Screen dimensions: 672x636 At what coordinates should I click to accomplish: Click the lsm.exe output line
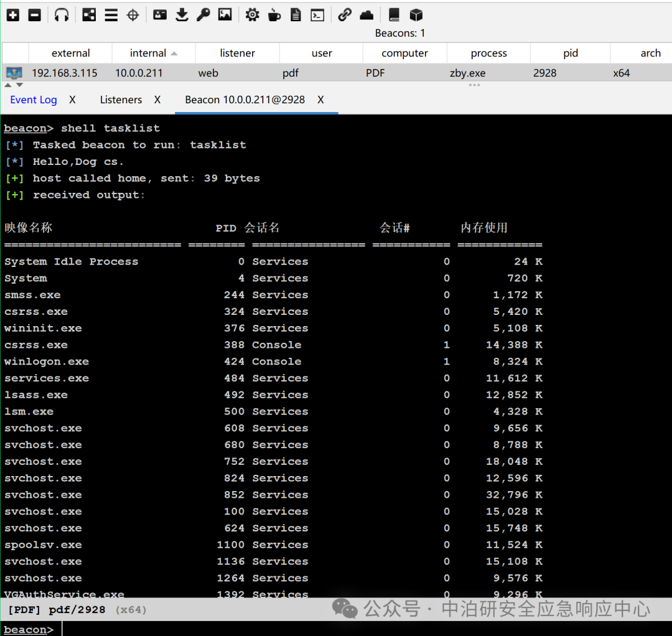(273, 411)
